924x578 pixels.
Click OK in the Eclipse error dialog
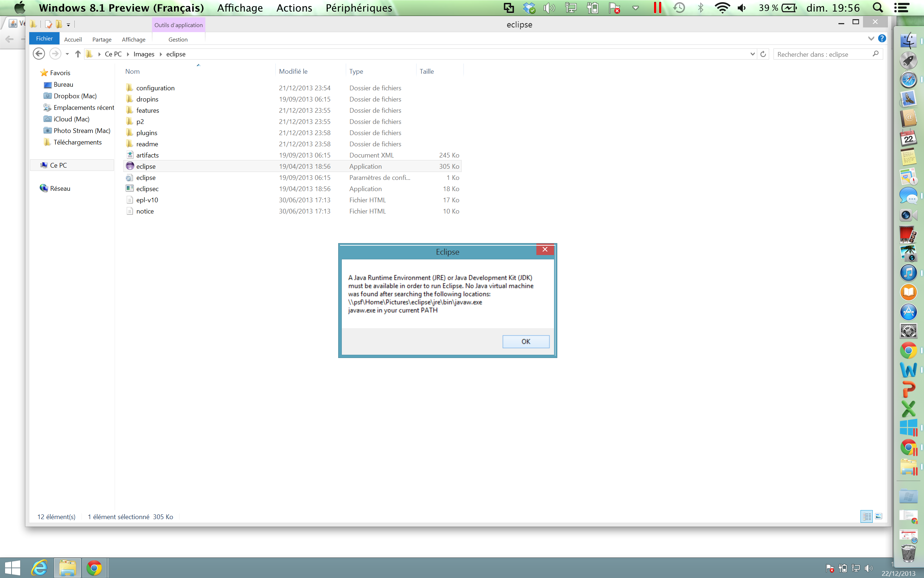(x=526, y=341)
